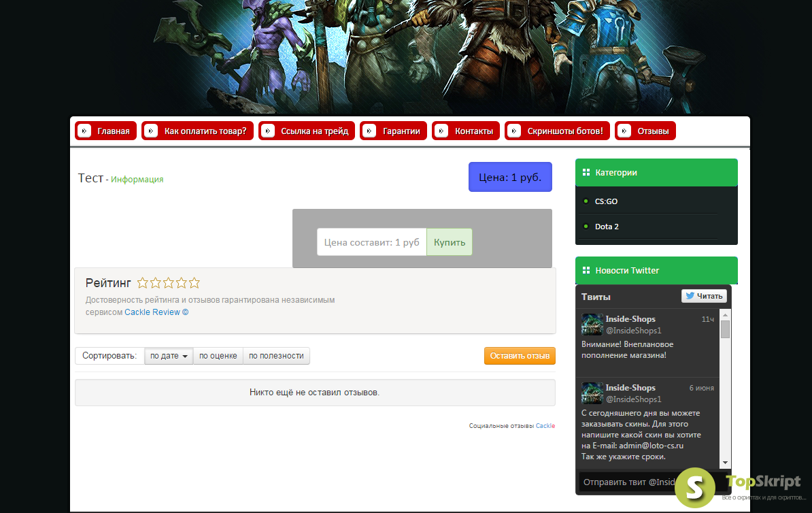Image resolution: width=812 pixels, height=513 pixels.
Task: Click the Рейтинг heading text
Action: pos(108,283)
